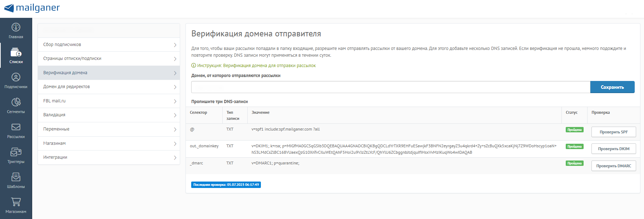Click the Сохранить button
The height and width of the screenshot is (219, 644).
point(612,87)
